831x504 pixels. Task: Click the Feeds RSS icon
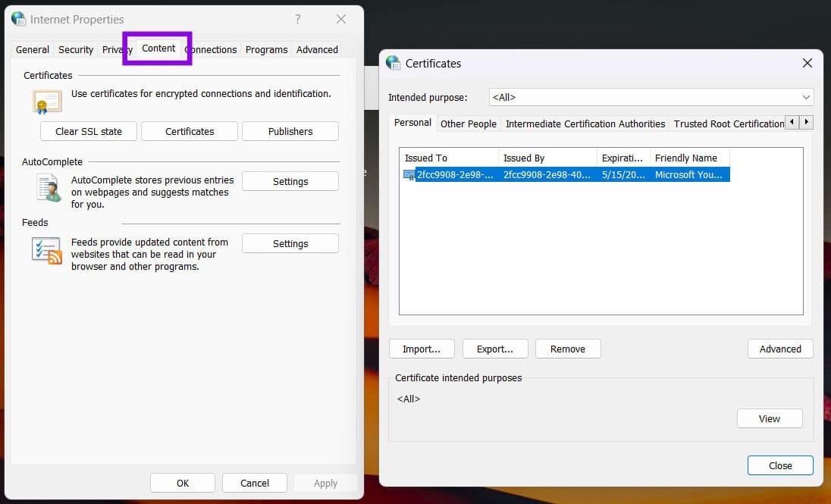(47, 251)
